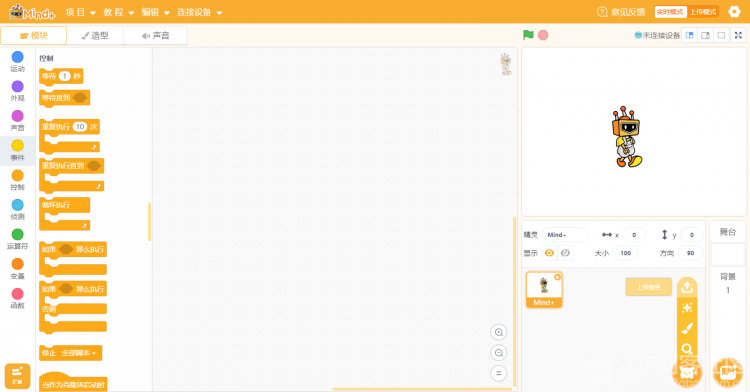
Task: Select the Mind+ sprite thumbnail
Action: (x=544, y=290)
